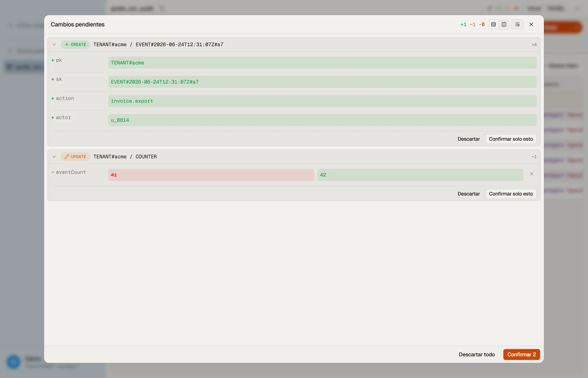Discard the CREATE event change

coord(469,139)
